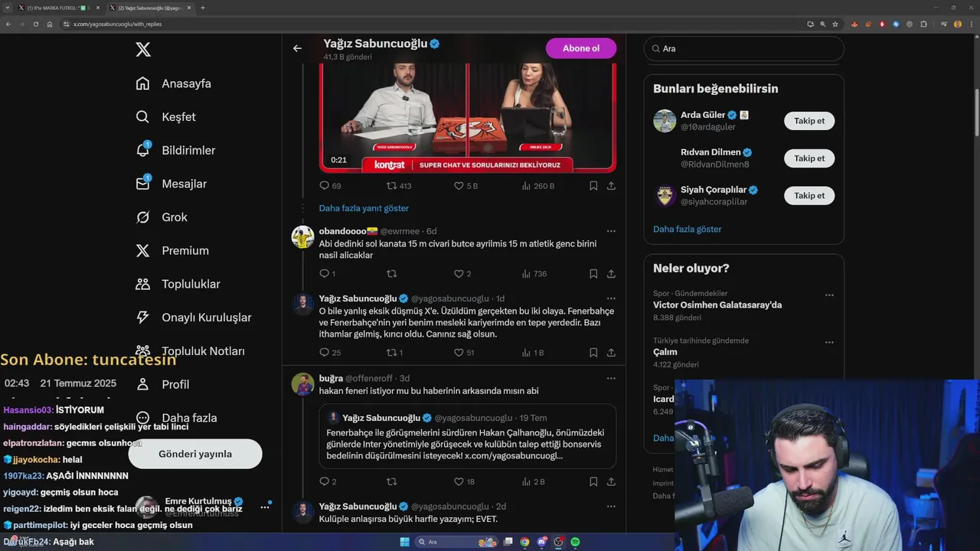Play the Kontrat video thumbnail
This screenshot has height=551, width=980.
(468, 117)
